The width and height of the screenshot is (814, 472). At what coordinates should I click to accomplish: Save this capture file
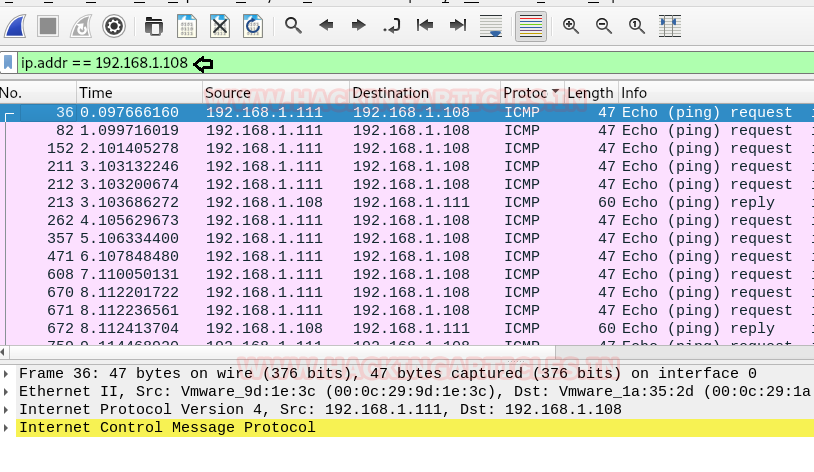pyautogui.click(x=186, y=25)
